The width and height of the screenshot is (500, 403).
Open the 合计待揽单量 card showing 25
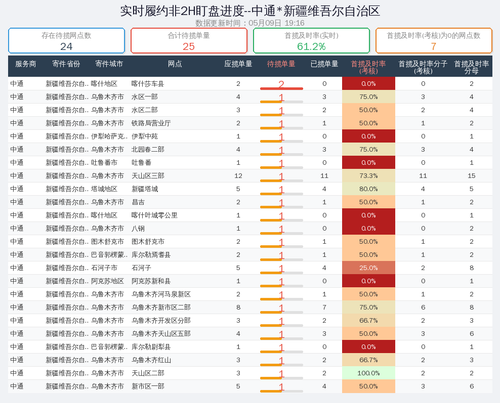point(189,41)
